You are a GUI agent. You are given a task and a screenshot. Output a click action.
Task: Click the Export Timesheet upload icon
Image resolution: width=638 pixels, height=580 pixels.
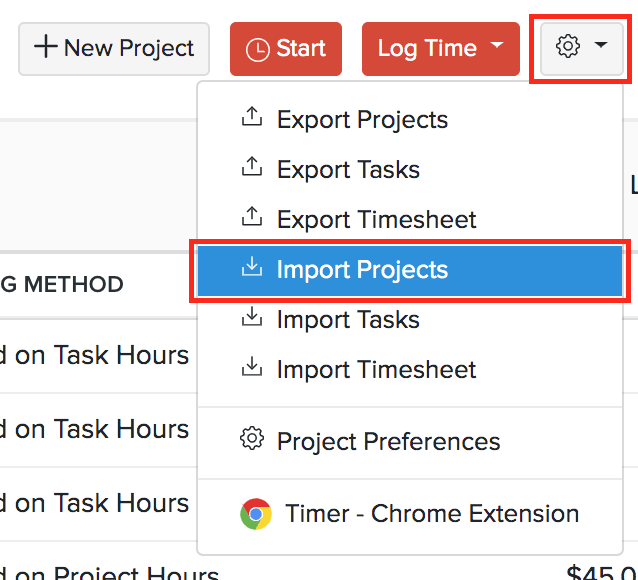click(x=252, y=218)
